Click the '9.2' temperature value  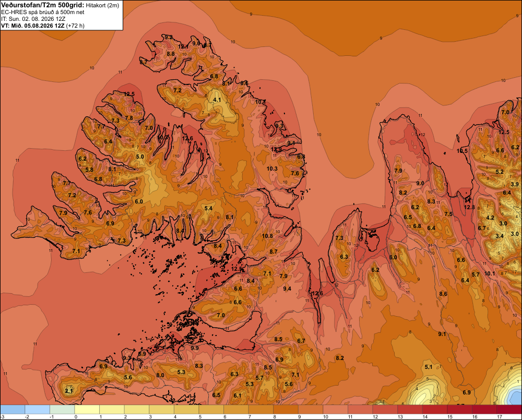169,37
